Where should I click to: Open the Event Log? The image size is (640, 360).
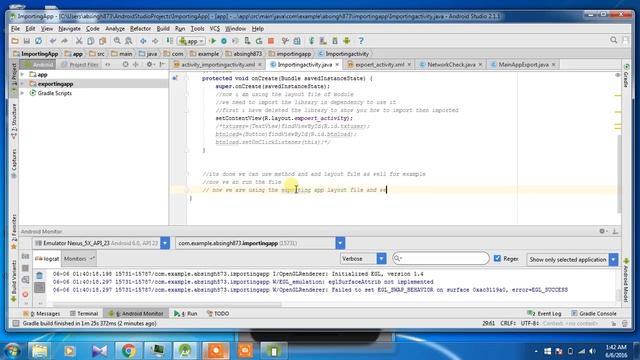(544, 313)
